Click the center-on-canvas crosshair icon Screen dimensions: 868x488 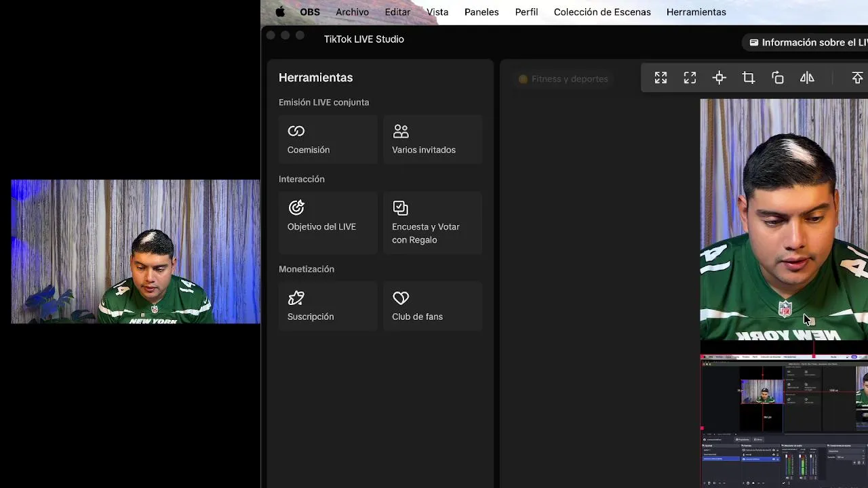coord(719,78)
